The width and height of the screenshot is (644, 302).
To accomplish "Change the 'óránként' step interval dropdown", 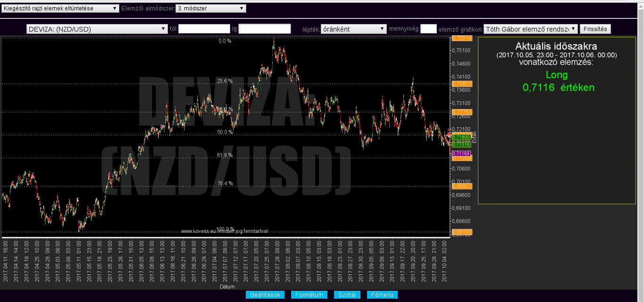I will (x=353, y=29).
